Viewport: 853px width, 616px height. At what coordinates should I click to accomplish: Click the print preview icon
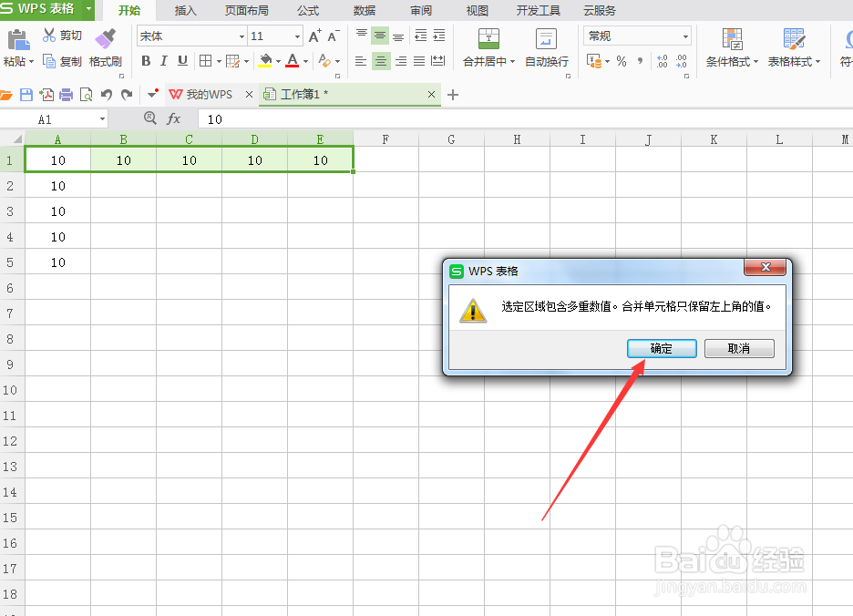[x=84, y=94]
